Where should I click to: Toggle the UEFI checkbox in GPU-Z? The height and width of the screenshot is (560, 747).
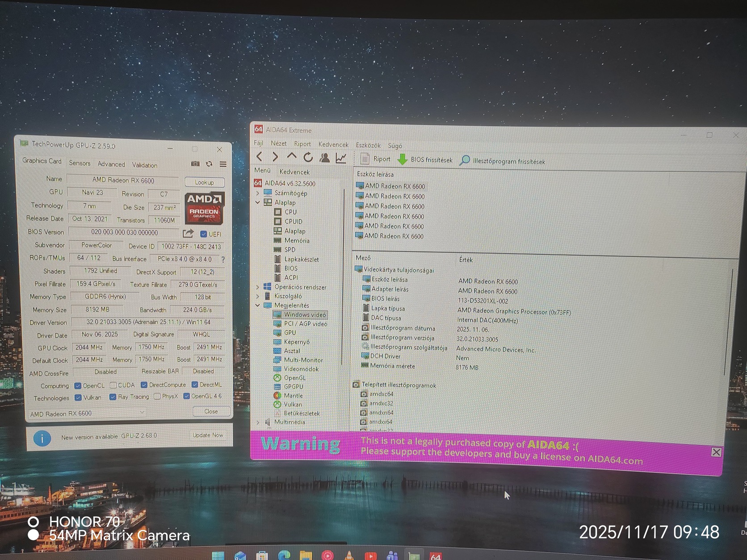(203, 234)
